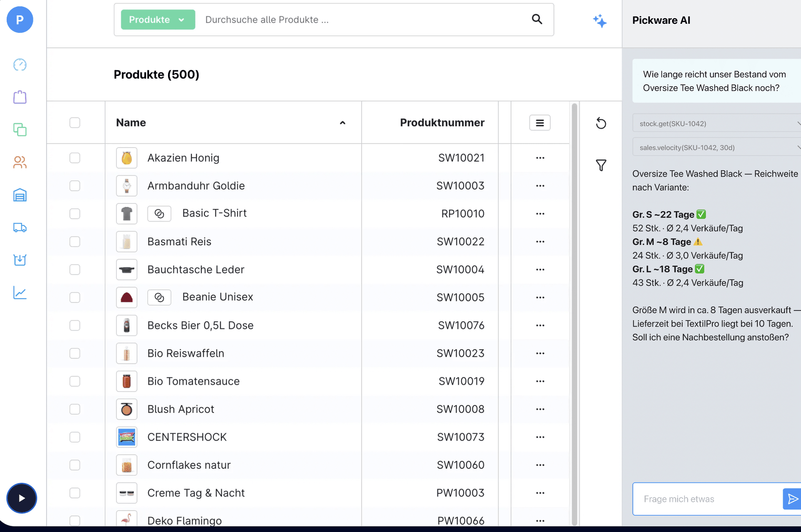The width and height of the screenshot is (801, 532).
Task: Open the warehouse icon in sidebar
Action: pyautogui.click(x=20, y=195)
